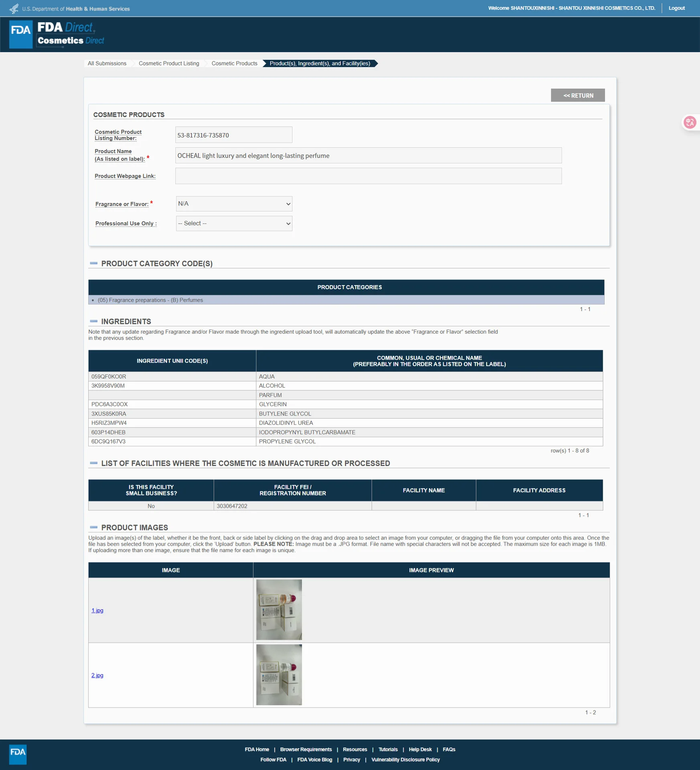Click UNII code 3XUS85K0RA
This screenshot has width=700, height=770.
tap(109, 413)
